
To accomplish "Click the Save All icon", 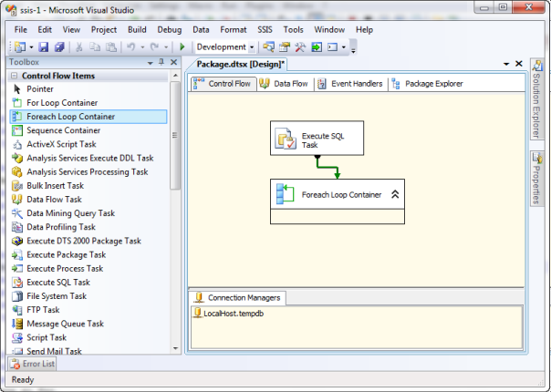I will click(59, 47).
